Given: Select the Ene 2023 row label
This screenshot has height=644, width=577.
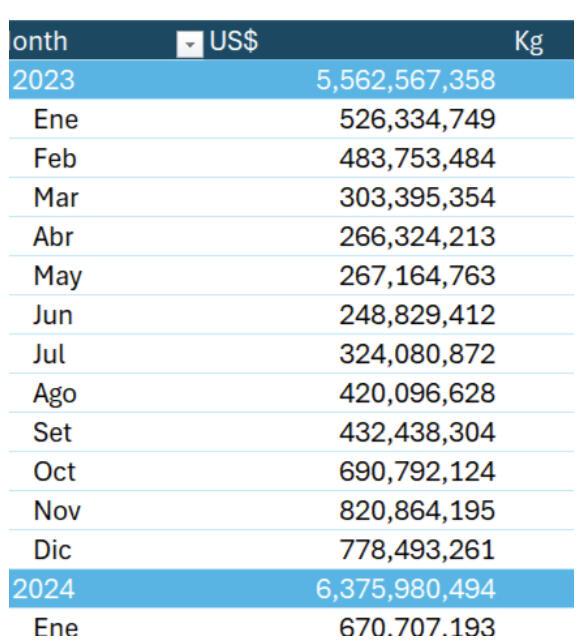Looking at the screenshot, I should click(56, 120).
